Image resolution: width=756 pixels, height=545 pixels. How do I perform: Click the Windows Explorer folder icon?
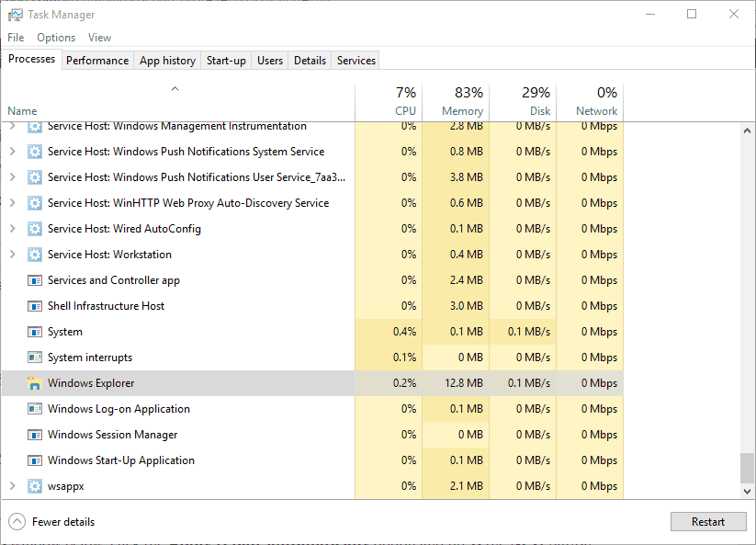tap(35, 383)
